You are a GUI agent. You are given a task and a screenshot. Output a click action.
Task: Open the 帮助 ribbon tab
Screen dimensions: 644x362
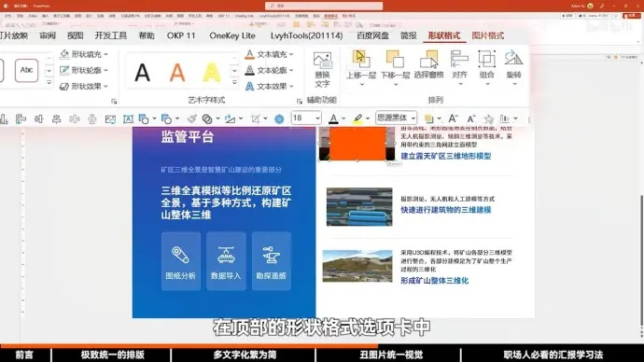(x=147, y=35)
